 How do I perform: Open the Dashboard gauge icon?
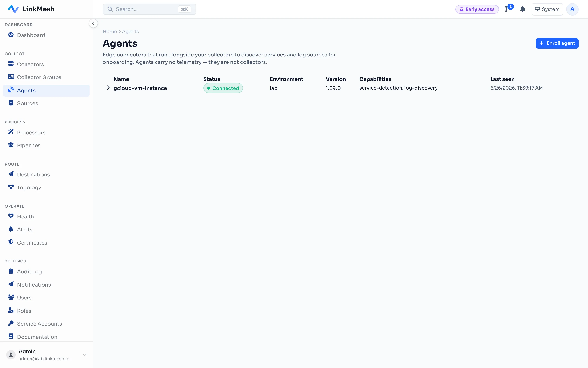11,35
